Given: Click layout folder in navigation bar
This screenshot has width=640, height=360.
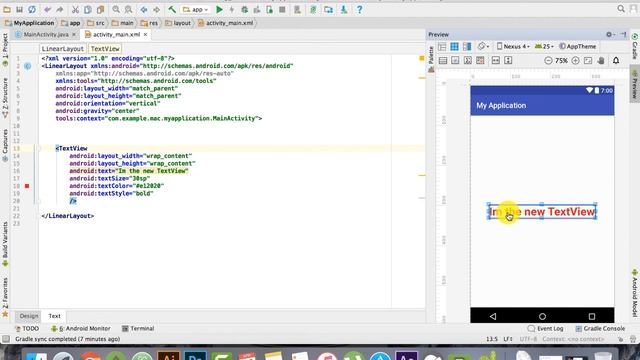Looking at the screenshot, I should click(178, 23).
